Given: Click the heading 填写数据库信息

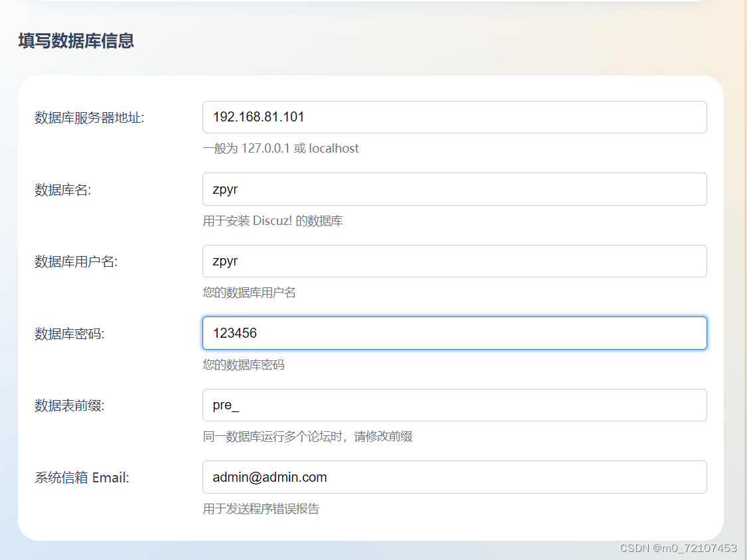Looking at the screenshot, I should 76,41.
